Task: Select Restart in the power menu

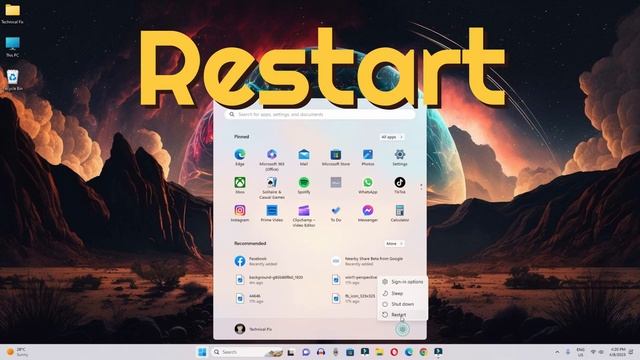Action: click(x=402, y=315)
